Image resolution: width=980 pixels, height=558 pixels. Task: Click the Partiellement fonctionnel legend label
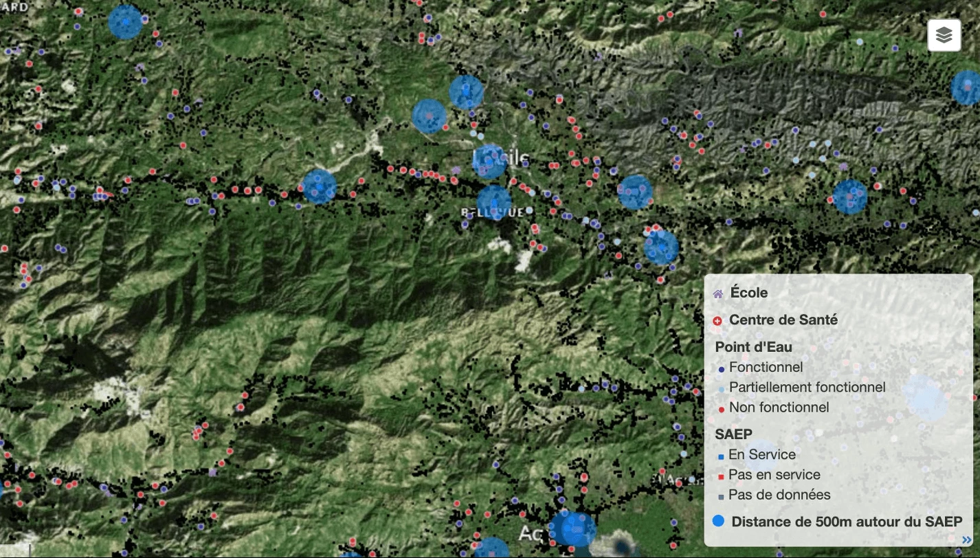(807, 387)
